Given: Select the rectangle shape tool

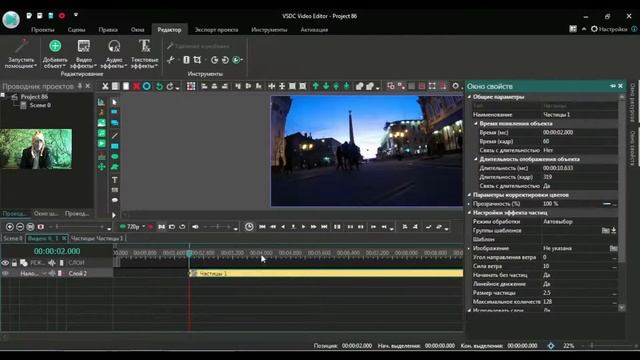Looking at the screenshot, I should (x=115, y=146).
